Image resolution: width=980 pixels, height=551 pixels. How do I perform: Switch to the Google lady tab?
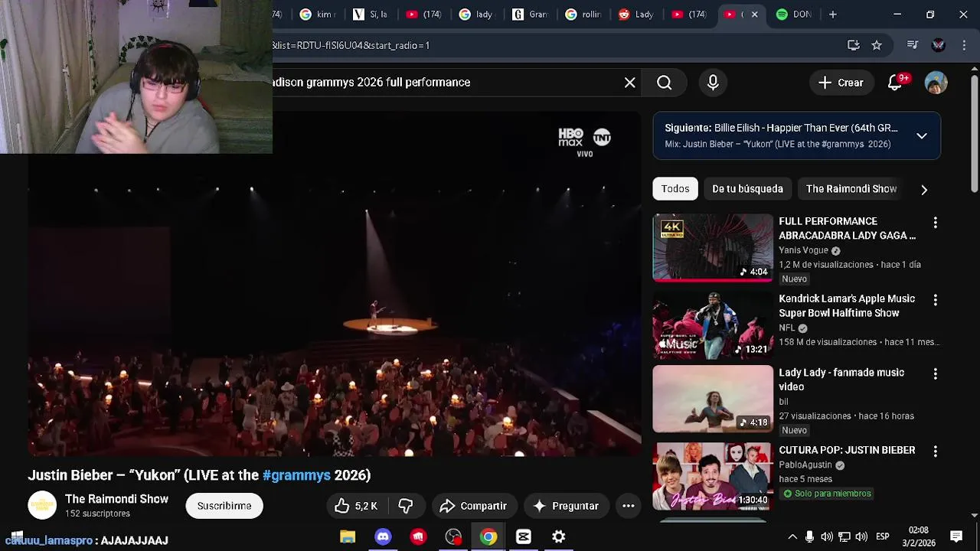[476, 15]
